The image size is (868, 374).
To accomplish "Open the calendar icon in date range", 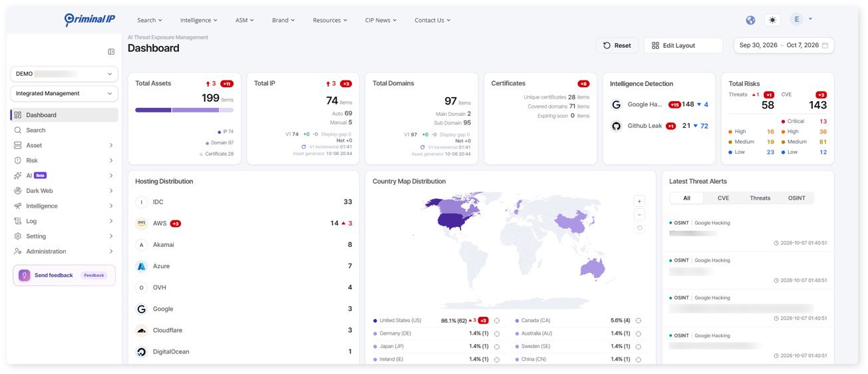I will point(825,45).
